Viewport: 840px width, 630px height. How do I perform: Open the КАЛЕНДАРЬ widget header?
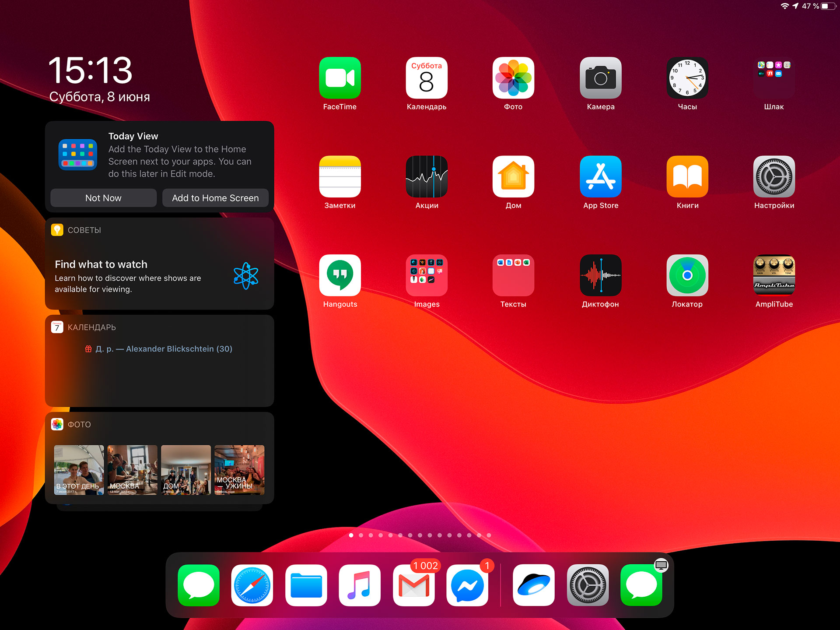click(x=84, y=327)
